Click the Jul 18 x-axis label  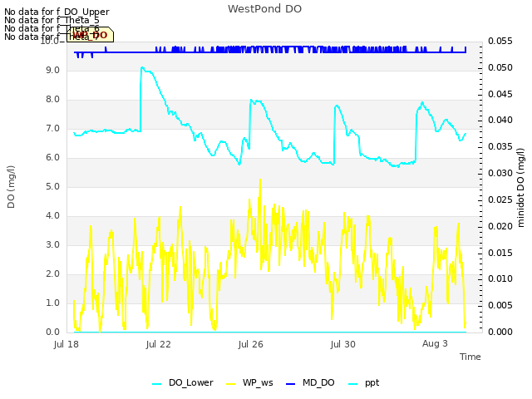(x=66, y=344)
